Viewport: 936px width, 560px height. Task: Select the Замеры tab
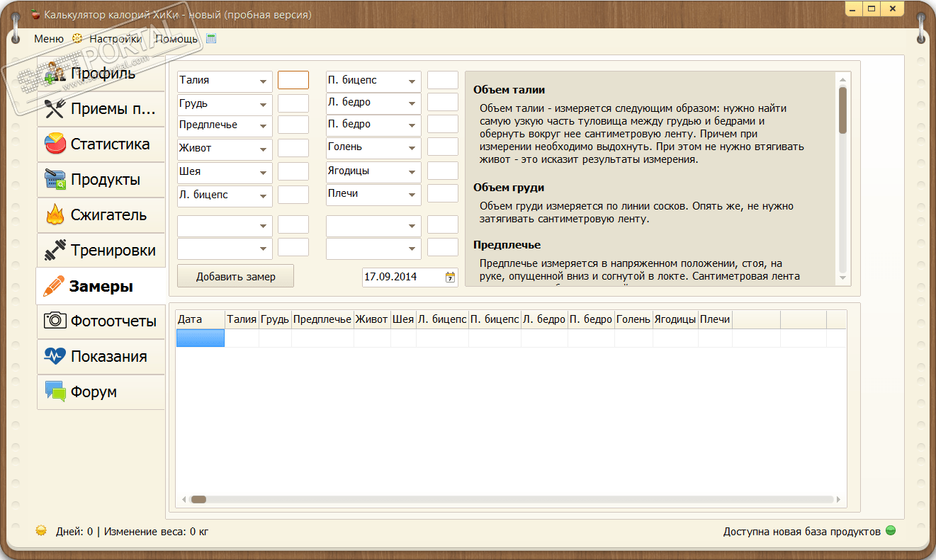point(102,286)
